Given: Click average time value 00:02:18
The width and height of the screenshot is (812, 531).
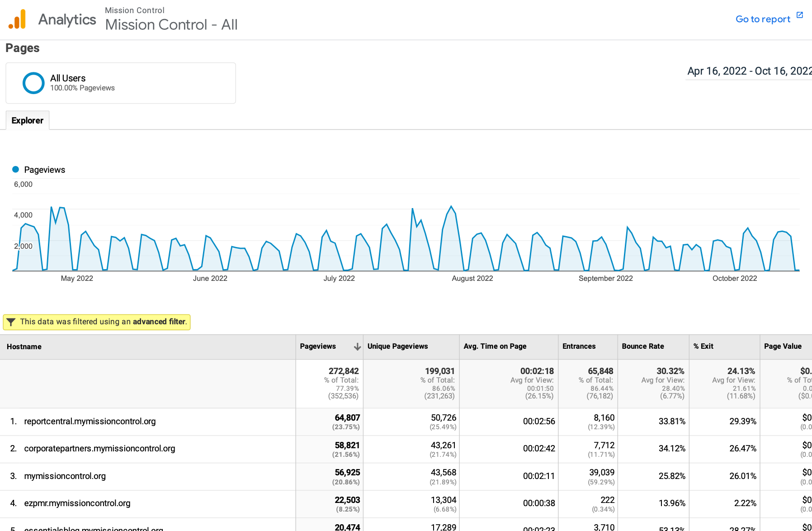Looking at the screenshot, I should point(537,371).
